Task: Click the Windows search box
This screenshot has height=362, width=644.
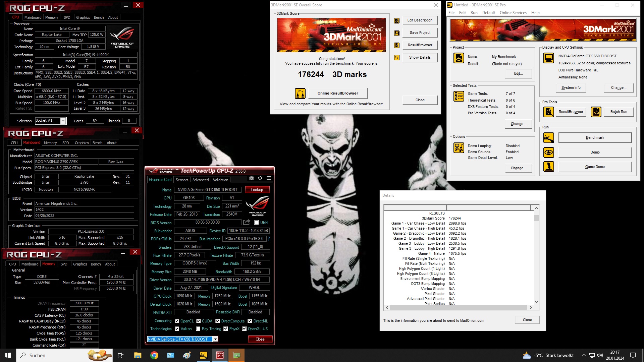Action: pos(64,355)
